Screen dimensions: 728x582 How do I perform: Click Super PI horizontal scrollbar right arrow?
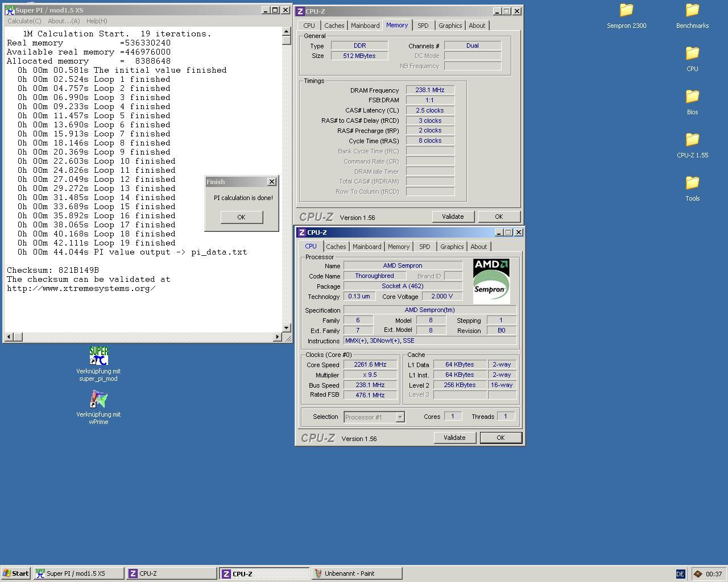point(278,337)
